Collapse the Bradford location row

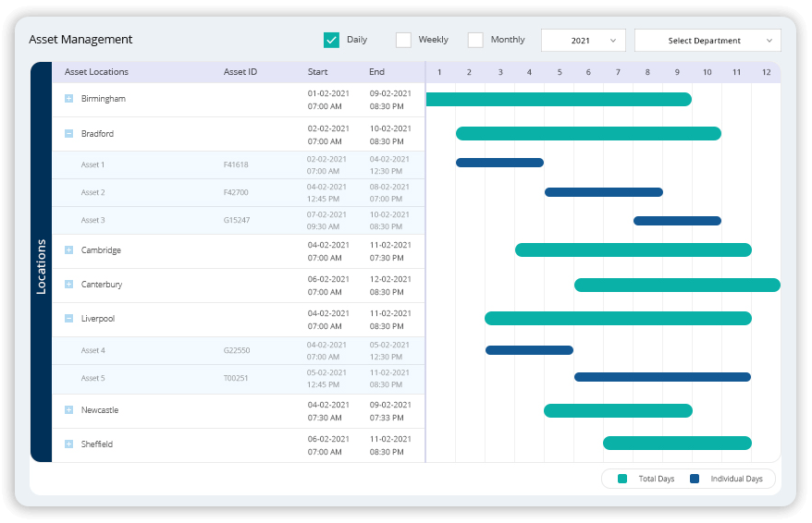(x=68, y=134)
